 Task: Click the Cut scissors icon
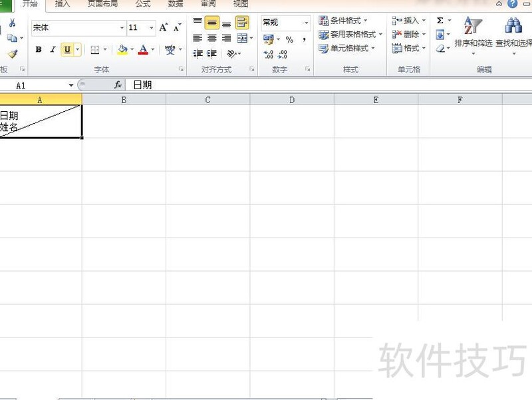click(x=12, y=23)
